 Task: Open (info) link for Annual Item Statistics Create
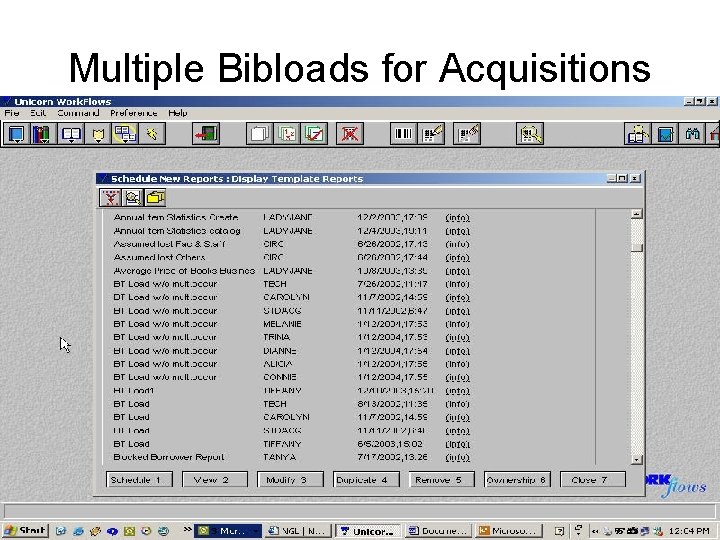[457, 218]
